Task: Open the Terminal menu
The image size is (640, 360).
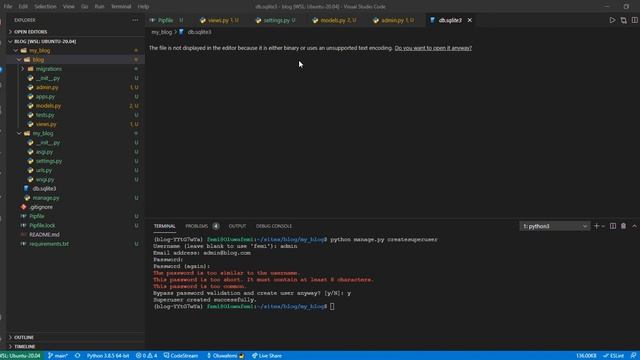Action: click(x=121, y=7)
